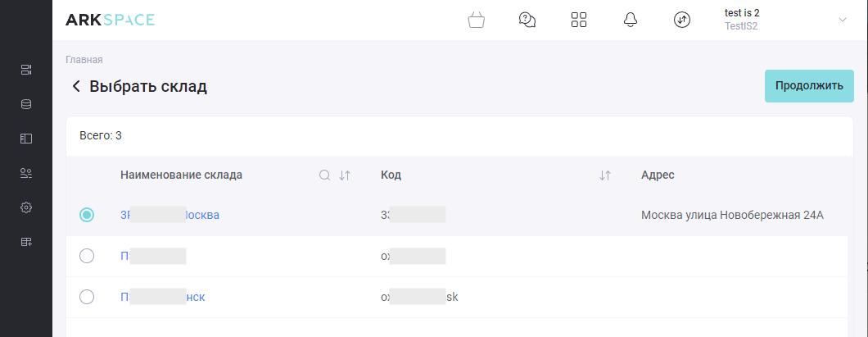The image size is (868, 337).
Task: Click the search icon in warehouse name column
Action: pyautogui.click(x=325, y=175)
